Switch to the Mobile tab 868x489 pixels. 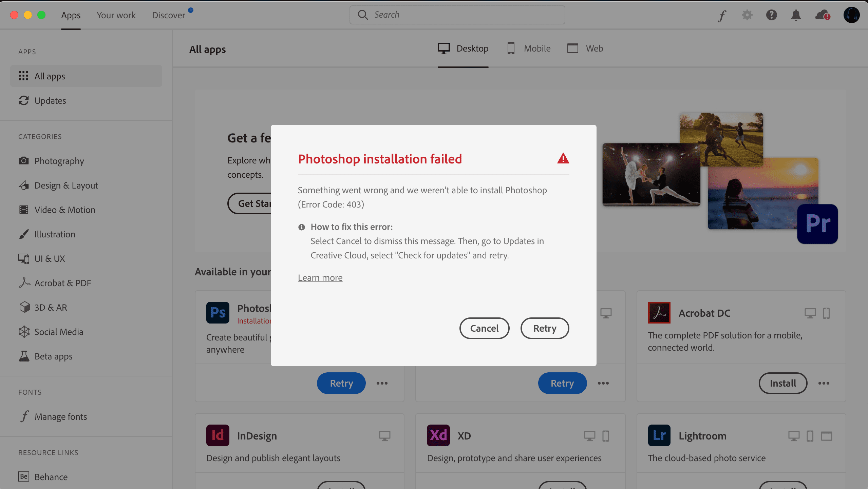tap(529, 48)
